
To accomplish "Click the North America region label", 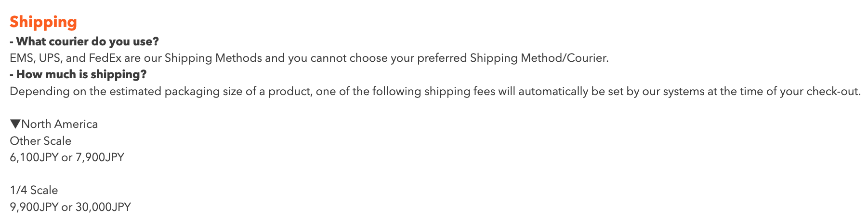I will pyautogui.click(x=59, y=124).
